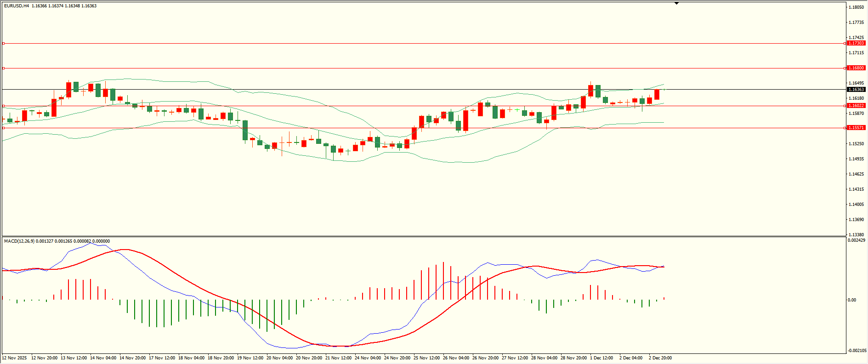The height and width of the screenshot is (364, 868).
Task: Click the EURUSD,H4 symbol title text
Action: coord(17,6)
